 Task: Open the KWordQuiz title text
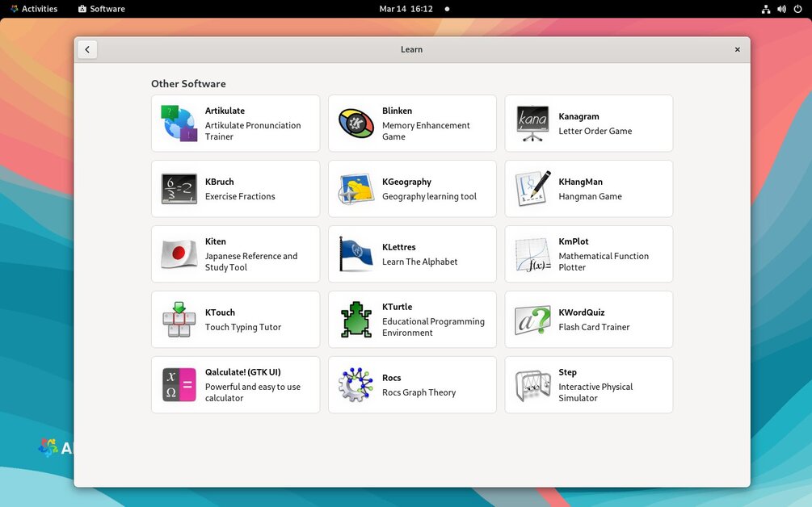click(582, 312)
